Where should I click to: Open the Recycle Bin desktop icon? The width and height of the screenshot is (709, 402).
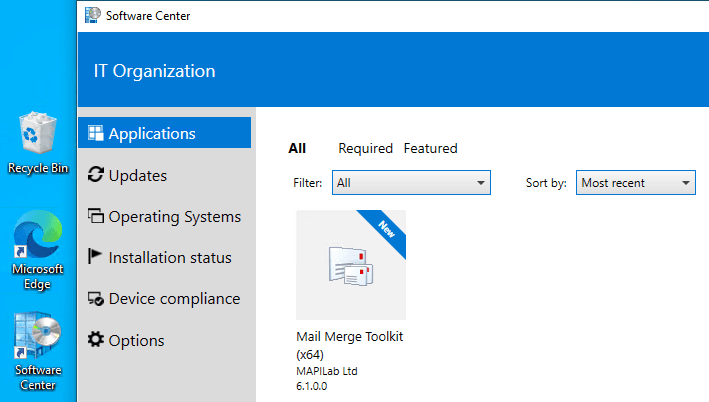(x=38, y=143)
